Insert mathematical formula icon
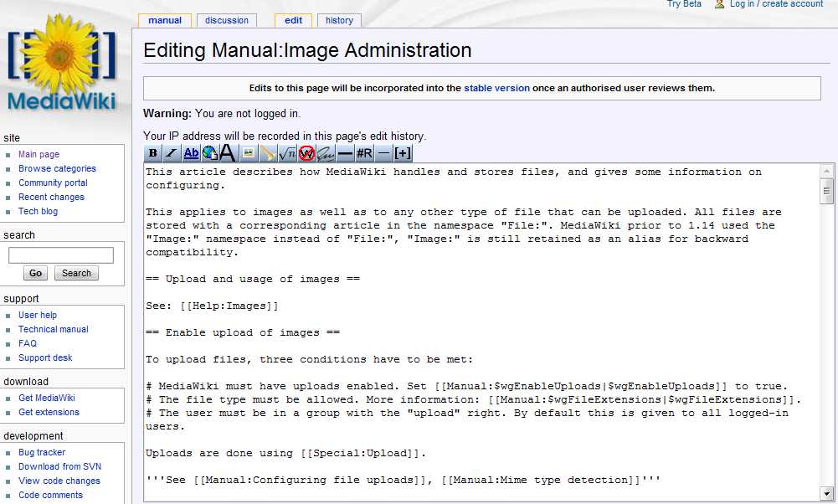The height and width of the screenshot is (504, 838). tap(287, 153)
